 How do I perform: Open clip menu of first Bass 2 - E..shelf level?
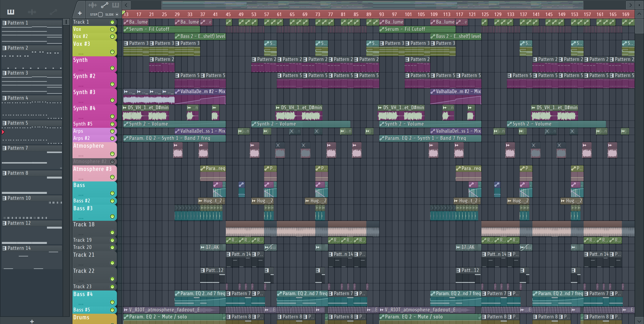pos(177,36)
